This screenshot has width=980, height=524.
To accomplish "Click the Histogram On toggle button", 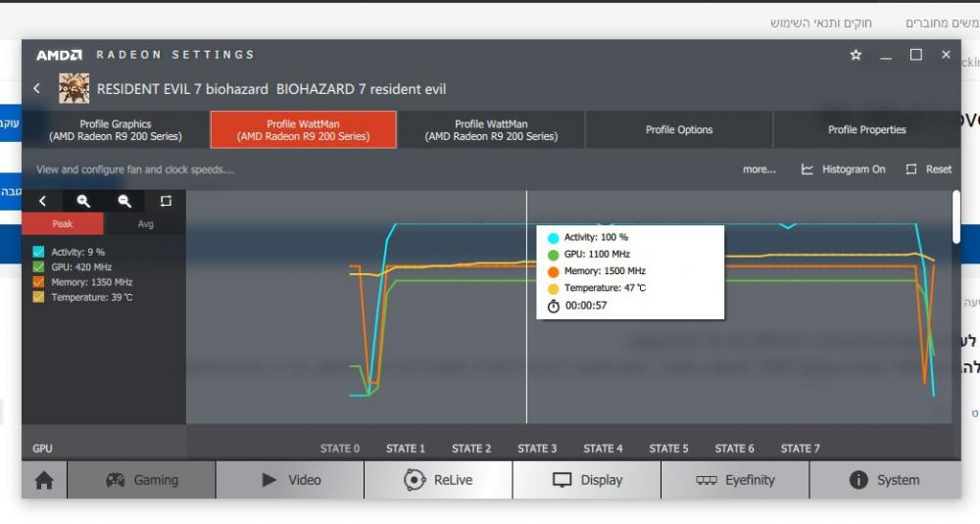I will point(843,169).
